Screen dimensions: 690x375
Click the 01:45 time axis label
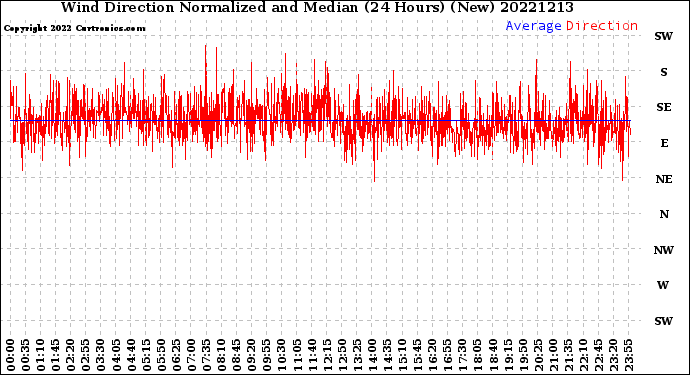[56, 355]
